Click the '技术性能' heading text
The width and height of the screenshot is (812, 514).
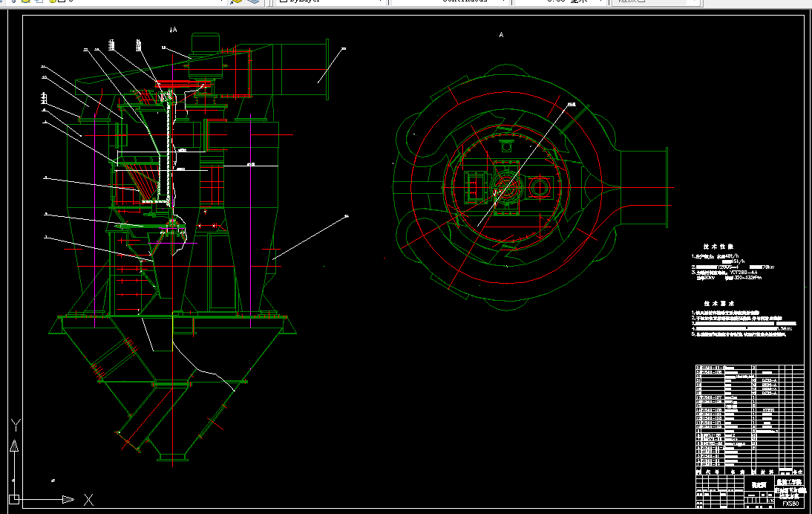pyautogui.click(x=718, y=247)
